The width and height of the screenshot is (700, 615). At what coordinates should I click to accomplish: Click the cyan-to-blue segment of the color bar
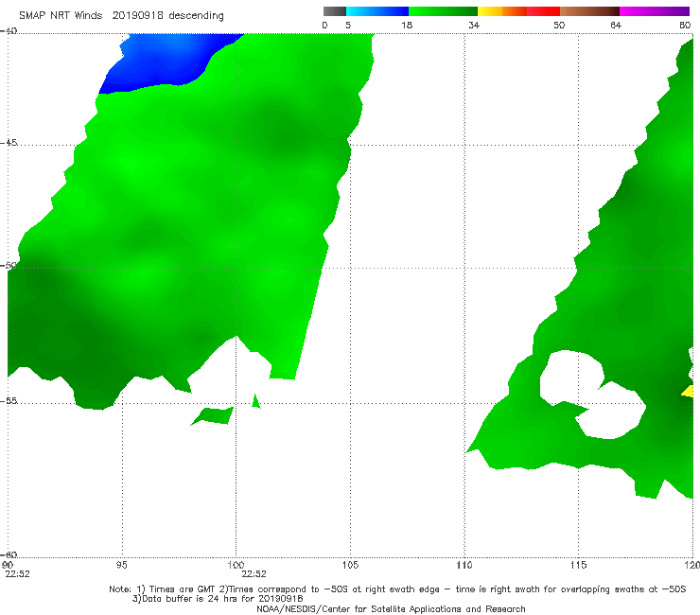[x=377, y=11]
